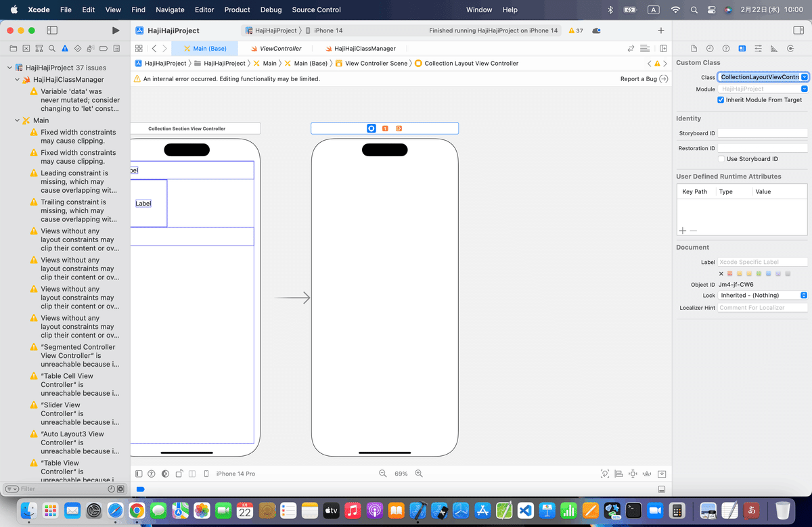Viewport: 812px width, 527px height.
Task: Open the Product menu
Action: coord(237,9)
